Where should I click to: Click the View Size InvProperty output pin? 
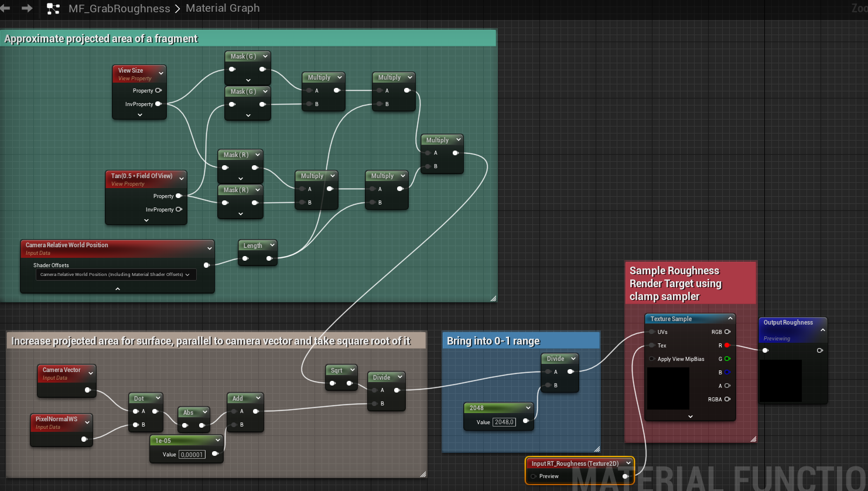click(158, 104)
